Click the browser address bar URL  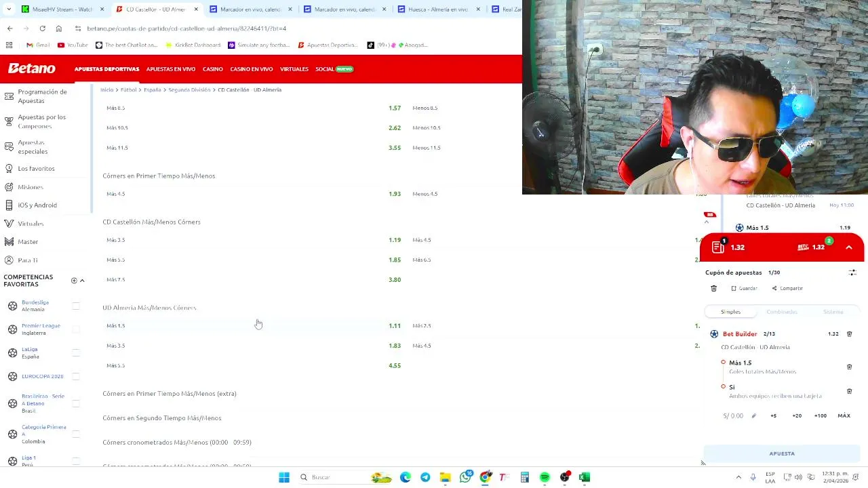(x=186, y=28)
